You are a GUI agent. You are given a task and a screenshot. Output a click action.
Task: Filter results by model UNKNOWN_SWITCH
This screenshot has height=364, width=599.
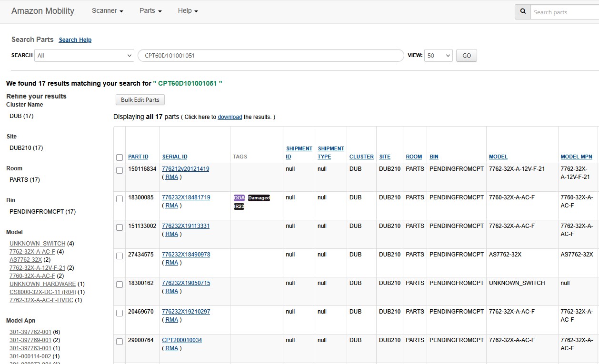pyautogui.click(x=37, y=243)
